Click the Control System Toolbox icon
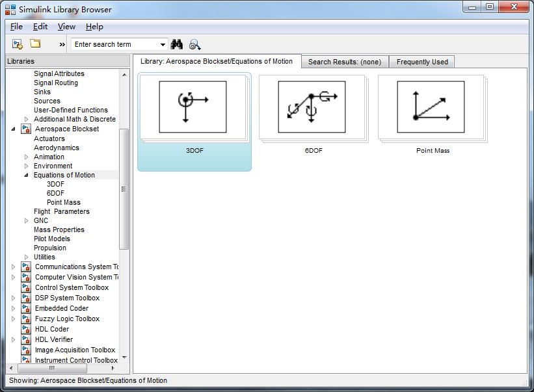The image size is (534, 392). (x=26, y=287)
